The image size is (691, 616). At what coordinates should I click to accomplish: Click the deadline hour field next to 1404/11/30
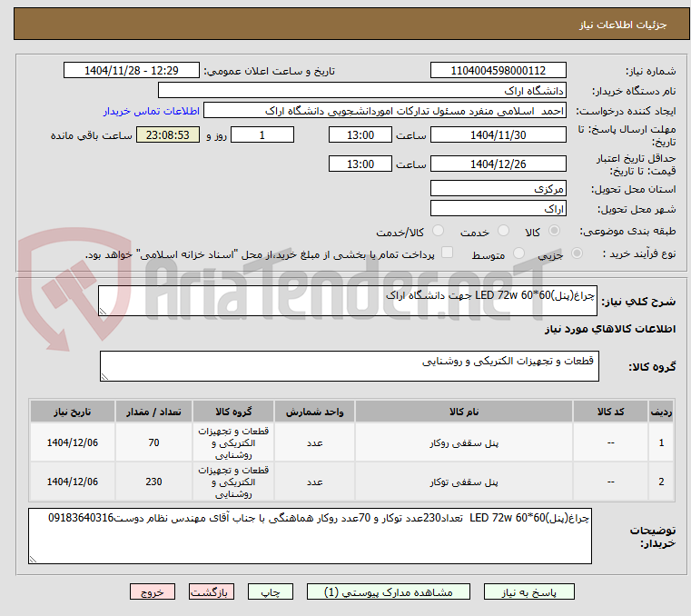tap(360, 135)
